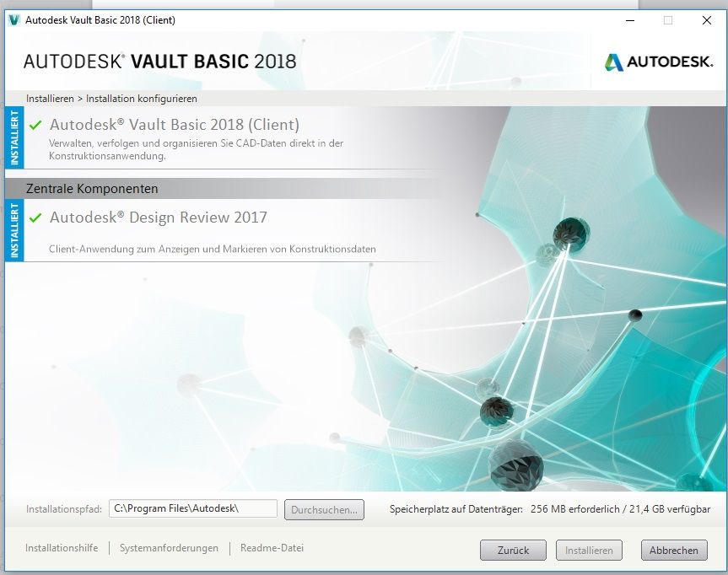This screenshot has height=575, width=728.
Task: Click the breadcrumb 'Installieren > Installation konfigurieren'
Action: [x=111, y=99]
